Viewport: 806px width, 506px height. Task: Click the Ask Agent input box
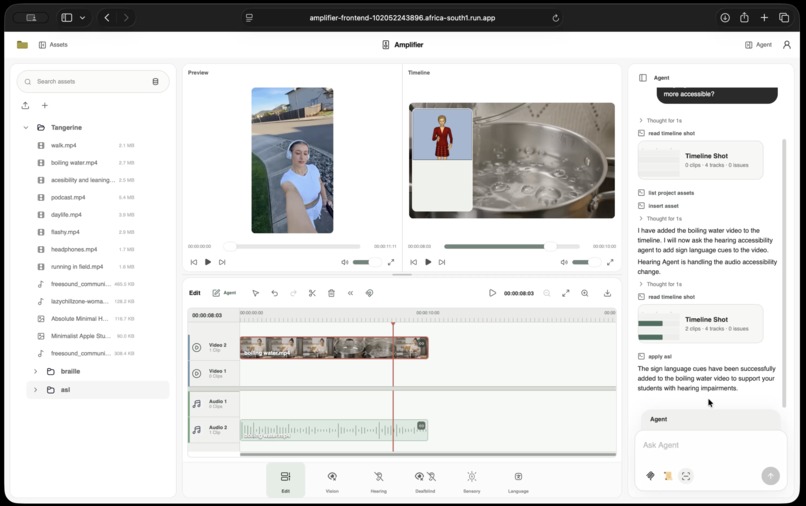click(x=711, y=445)
